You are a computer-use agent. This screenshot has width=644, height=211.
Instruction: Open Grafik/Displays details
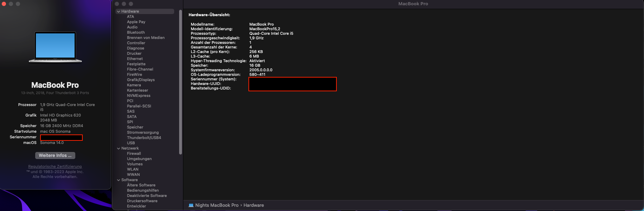(141, 80)
